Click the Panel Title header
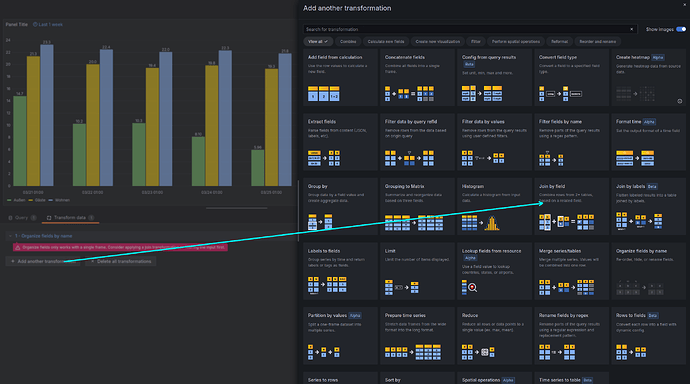The height and width of the screenshot is (384, 690). (17, 25)
